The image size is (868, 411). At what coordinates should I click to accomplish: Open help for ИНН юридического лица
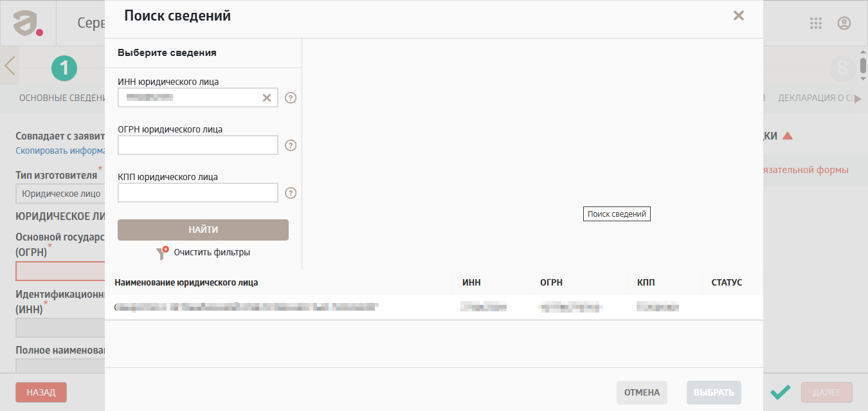(x=291, y=98)
